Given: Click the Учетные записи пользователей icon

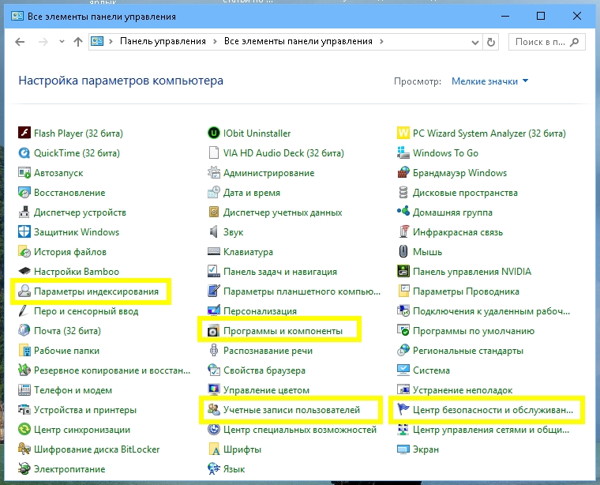Looking at the screenshot, I should point(214,410).
